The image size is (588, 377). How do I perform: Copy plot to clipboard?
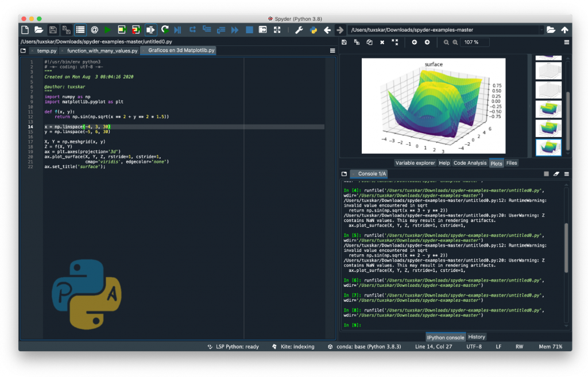(369, 42)
